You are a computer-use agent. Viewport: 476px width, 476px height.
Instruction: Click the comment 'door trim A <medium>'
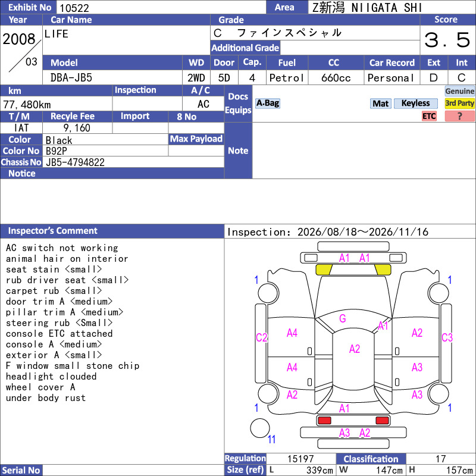59,302
